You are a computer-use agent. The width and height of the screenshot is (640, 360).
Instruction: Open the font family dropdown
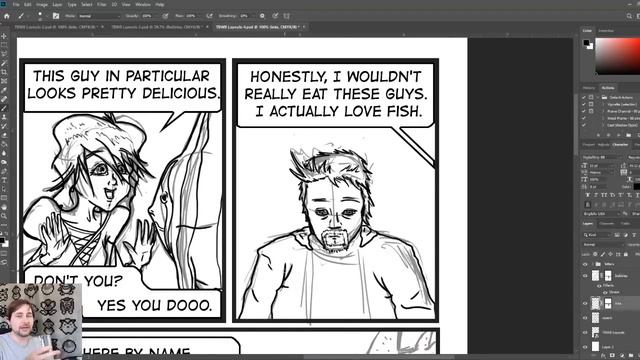coord(601,157)
